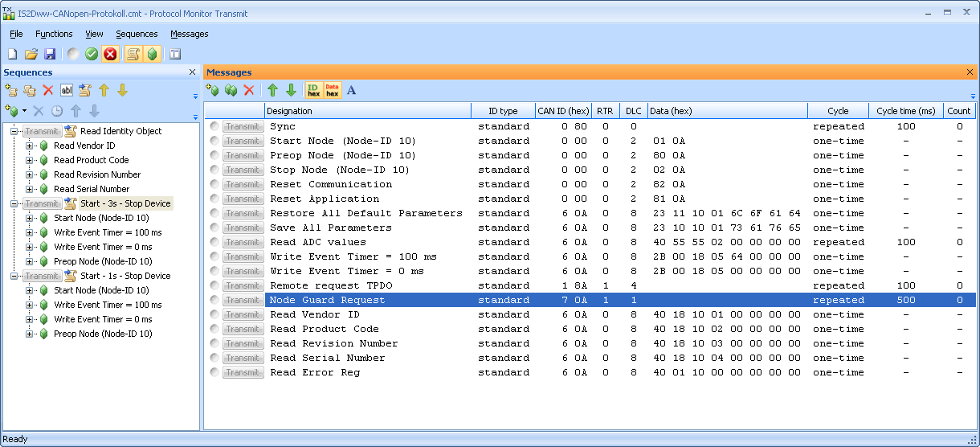This screenshot has width=980, height=447.
Task: Click the red X icon in main toolbar
Action: (x=110, y=54)
